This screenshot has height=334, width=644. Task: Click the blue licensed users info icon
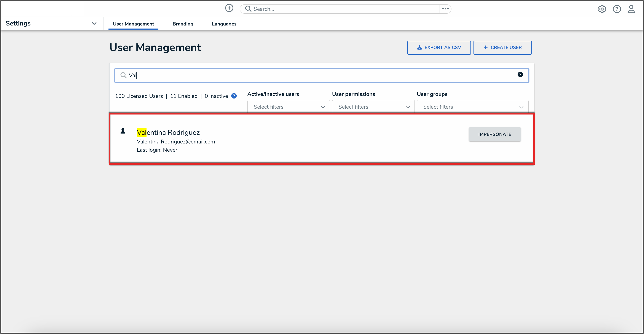click(x=234, y=96)
